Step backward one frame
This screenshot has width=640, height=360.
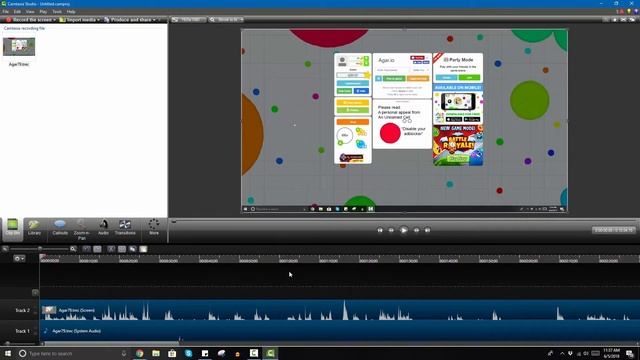pyautogui.click(x=391, y=230)
